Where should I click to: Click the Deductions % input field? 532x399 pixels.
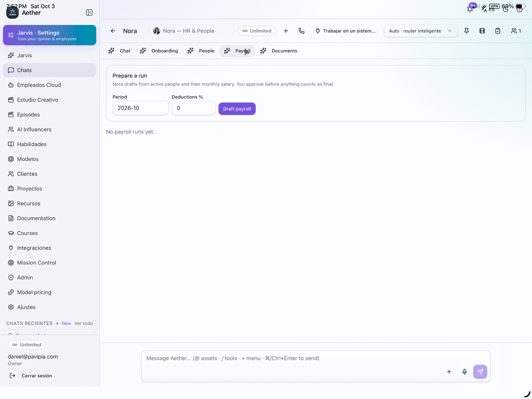coord(193,108)
